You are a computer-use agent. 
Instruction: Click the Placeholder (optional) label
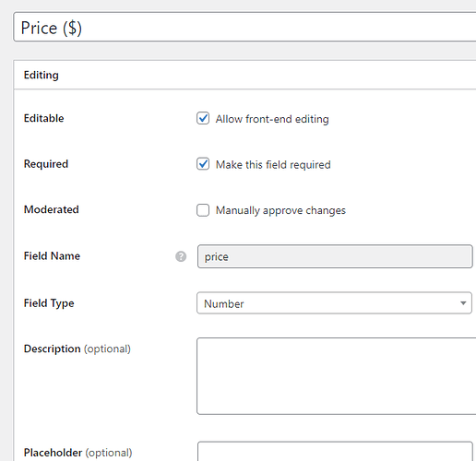pos(78,453)
